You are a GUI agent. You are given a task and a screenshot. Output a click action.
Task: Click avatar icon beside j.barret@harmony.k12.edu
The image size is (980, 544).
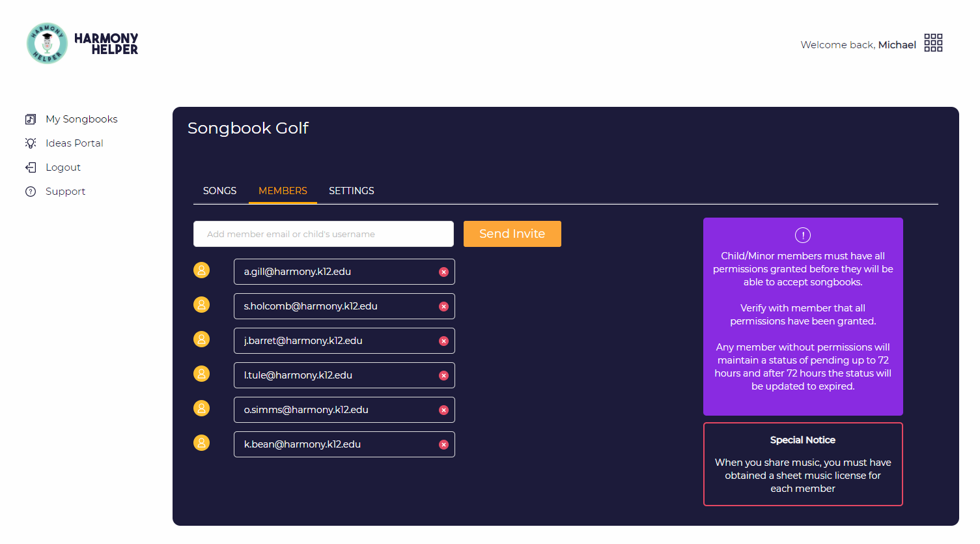tap(202, 339)
